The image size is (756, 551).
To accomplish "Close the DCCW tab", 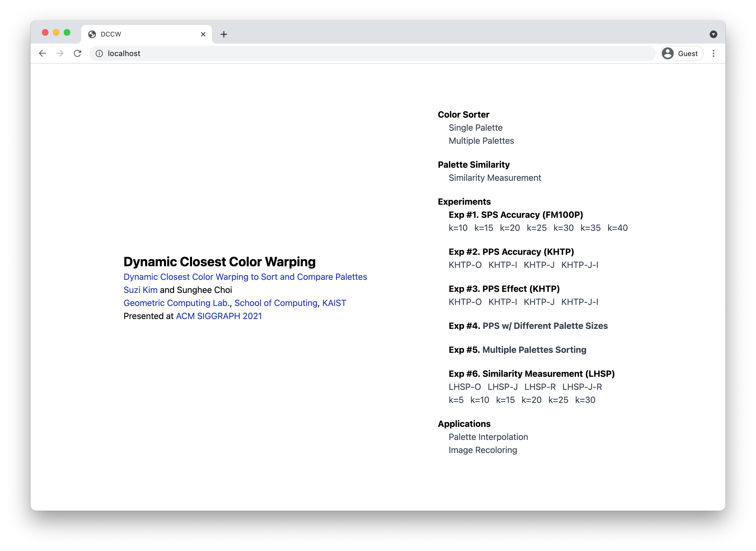I will pyautogui.click(x=203, y=34).
